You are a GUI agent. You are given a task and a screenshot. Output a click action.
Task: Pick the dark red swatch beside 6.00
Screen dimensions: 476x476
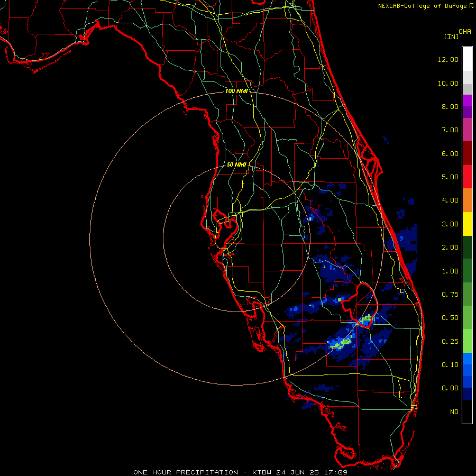tap(467, 153)
